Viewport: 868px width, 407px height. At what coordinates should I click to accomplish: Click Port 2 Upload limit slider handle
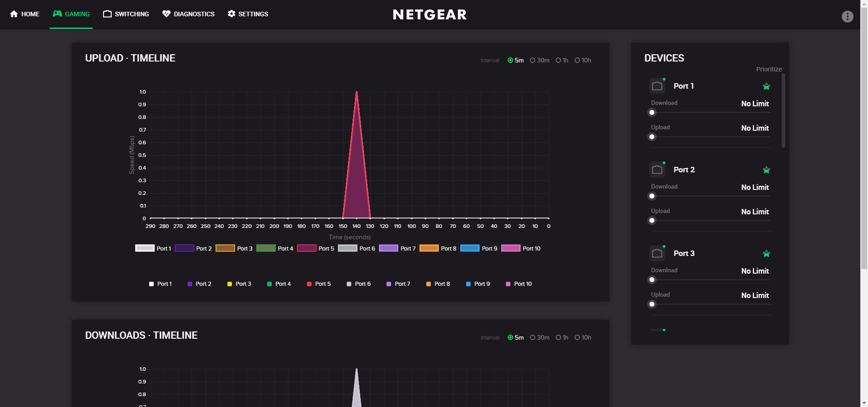(652, 221)
